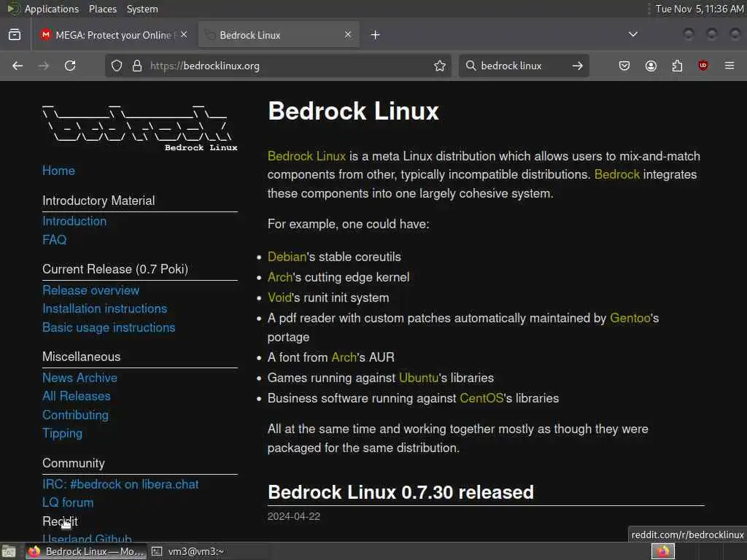Viewport: 747px width, 560px height.
Task: Open the Pocket save icon
Action: pyautogui.click(x=624, y=66)
